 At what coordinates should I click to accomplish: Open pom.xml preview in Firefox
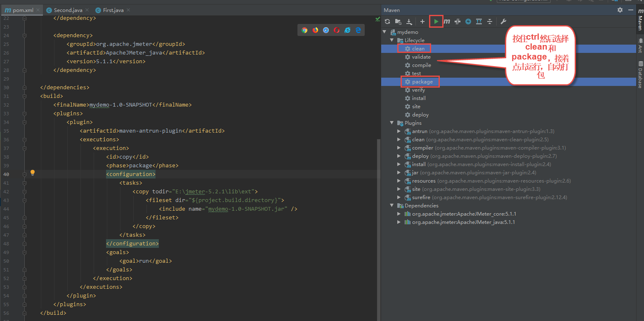315,30
